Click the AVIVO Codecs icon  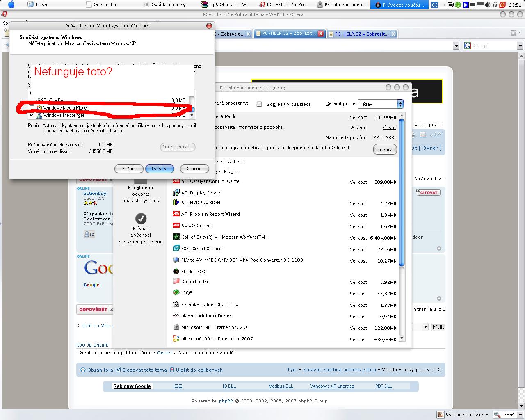(x=176, y=226)
